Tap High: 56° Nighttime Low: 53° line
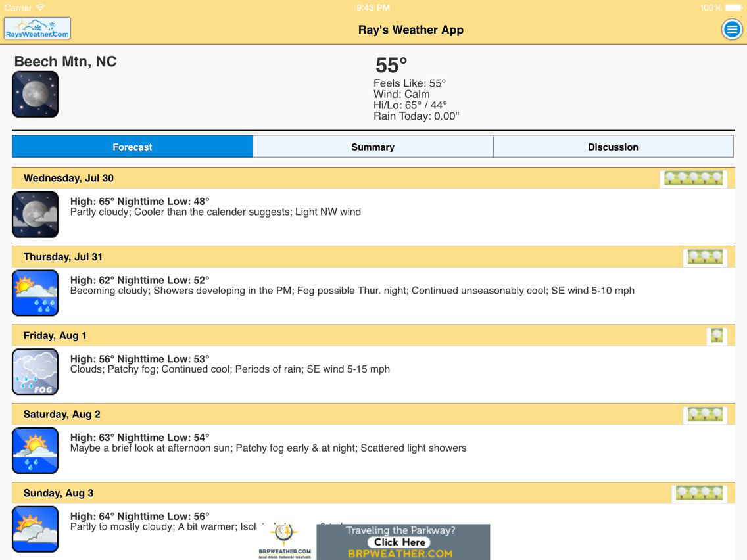Image resolution: width=747 pixels, height=560 pixels. tap(139, 359)
